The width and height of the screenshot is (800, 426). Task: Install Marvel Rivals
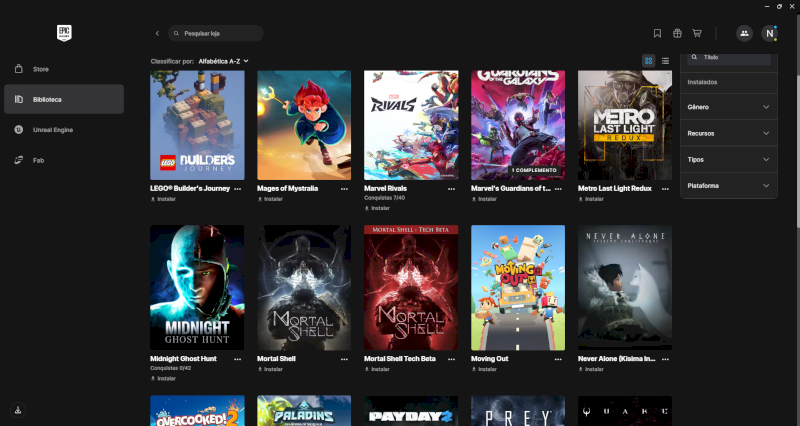(x=377, y=208)
